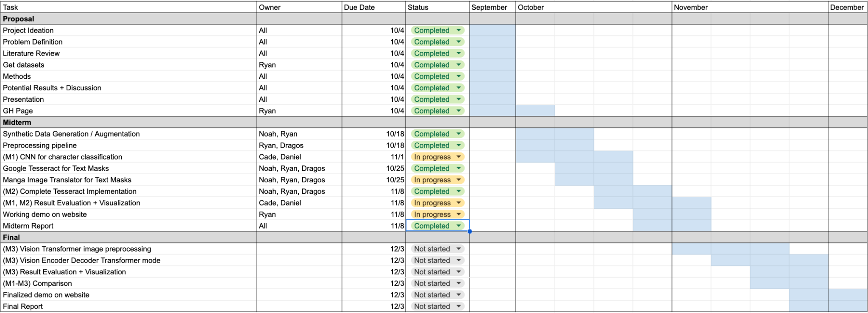Select the Task column header cell
The image size is (868, 313).
click(x=129, y=7)
